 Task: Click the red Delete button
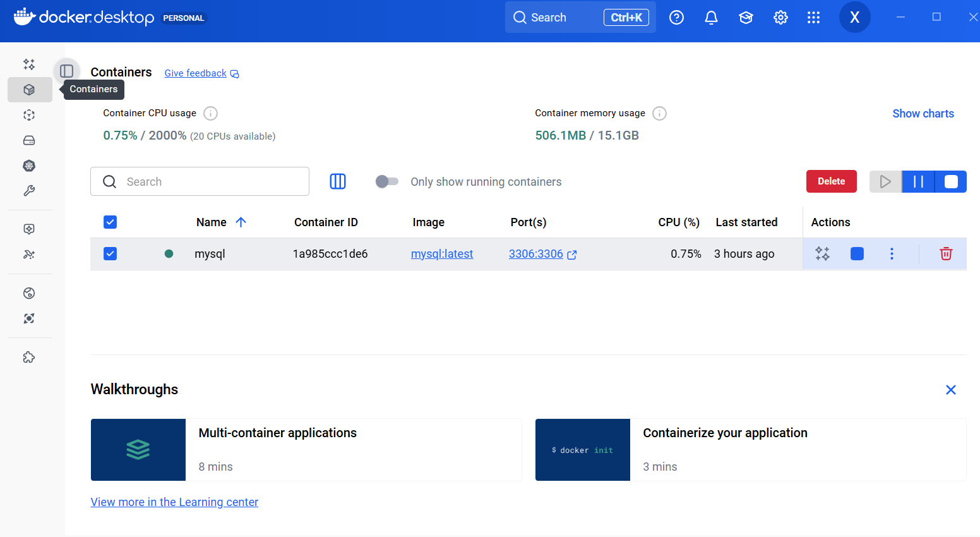(x=832, y=181)
